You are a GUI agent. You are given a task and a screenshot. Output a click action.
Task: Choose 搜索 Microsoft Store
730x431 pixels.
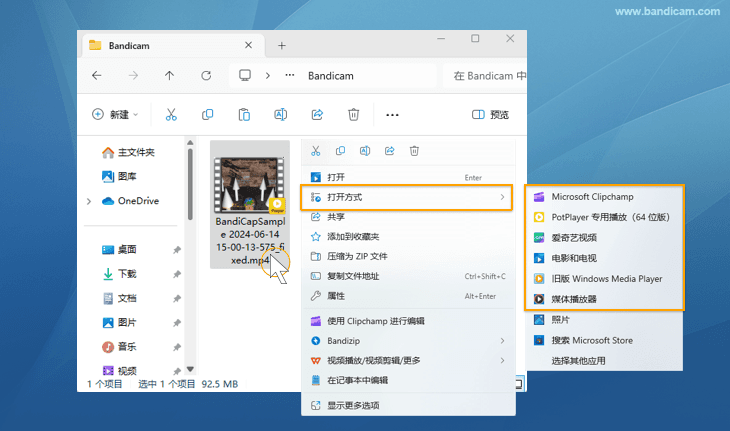point(604,340)
